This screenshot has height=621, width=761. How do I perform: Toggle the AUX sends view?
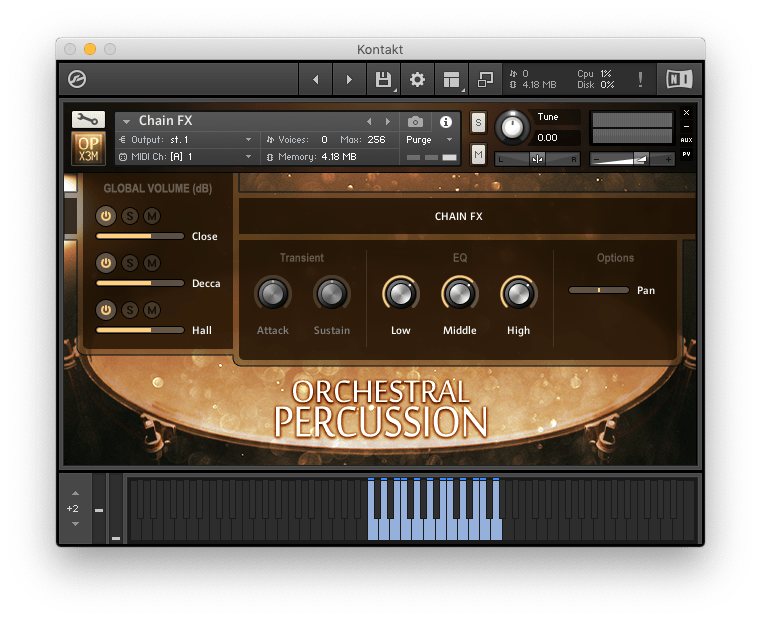click(686, 140)
